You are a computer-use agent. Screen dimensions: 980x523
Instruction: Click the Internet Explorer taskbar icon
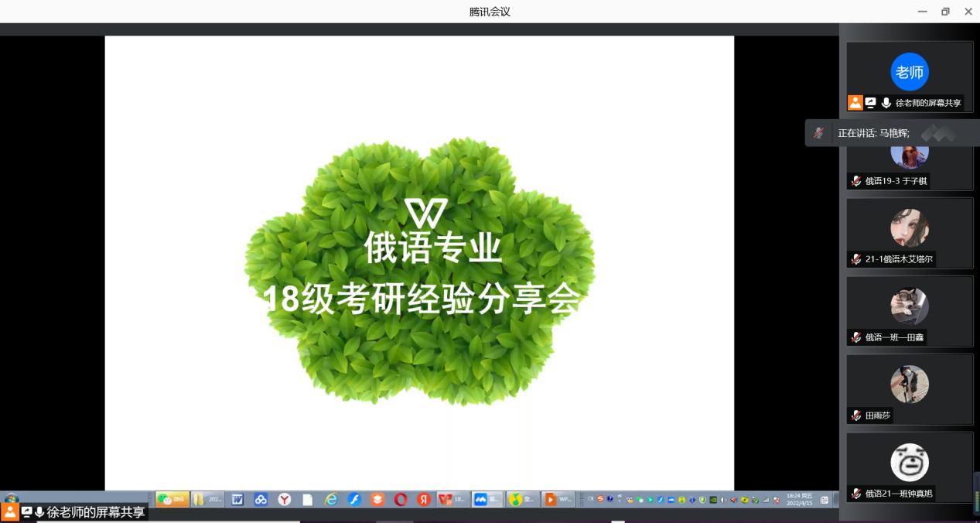tap(331, 500)
